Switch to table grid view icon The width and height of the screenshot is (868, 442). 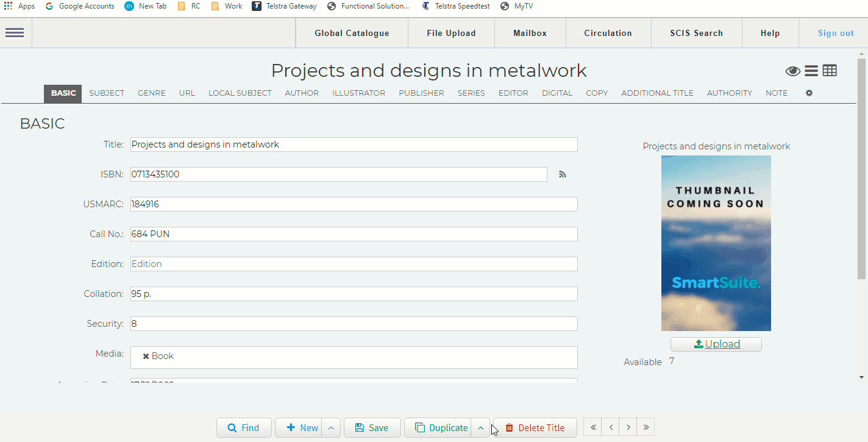point(830,71)
